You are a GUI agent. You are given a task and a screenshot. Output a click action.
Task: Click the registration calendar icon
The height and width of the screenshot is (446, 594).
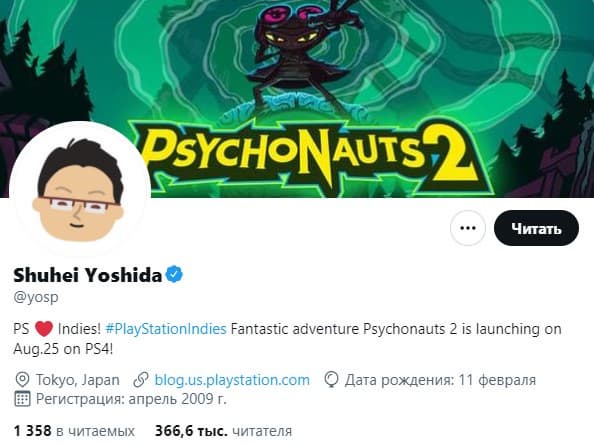pyautogui.click(x=22, y=399)
